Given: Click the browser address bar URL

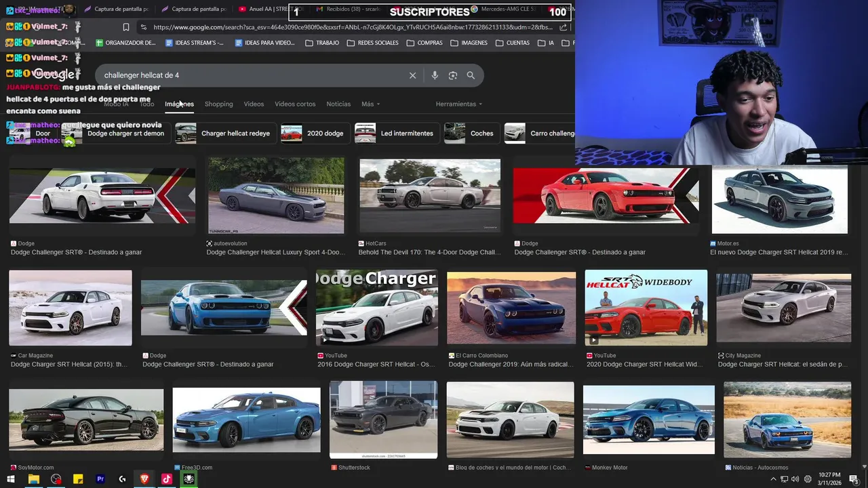Looking at the screenshot, I should click(x=353, y=27).
